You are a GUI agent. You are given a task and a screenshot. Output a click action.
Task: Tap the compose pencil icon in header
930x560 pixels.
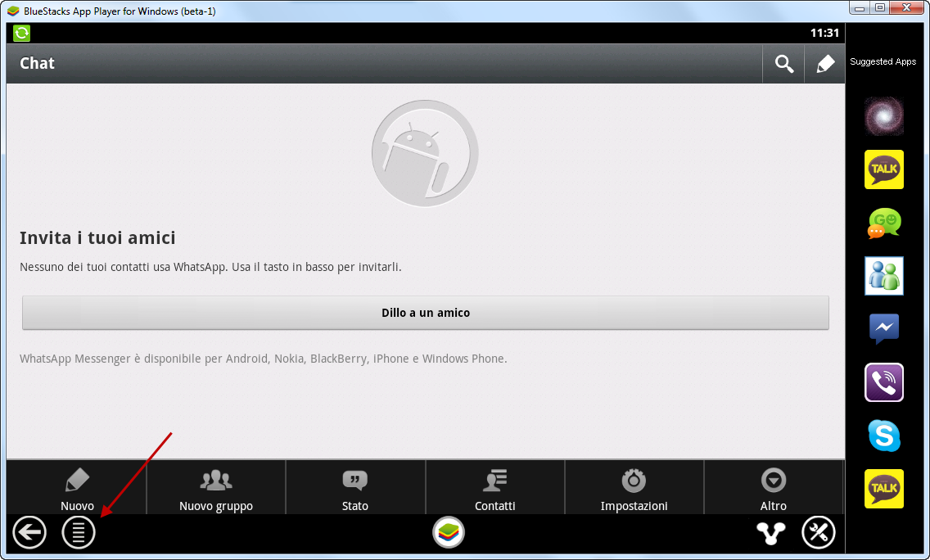(x=825, y=64)
